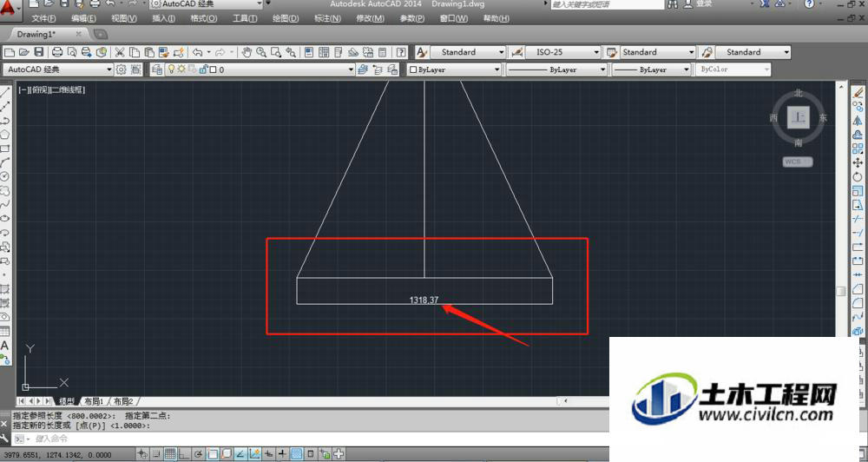
Task: Select the Zoom Realtime magnifier
Action: 260,52
